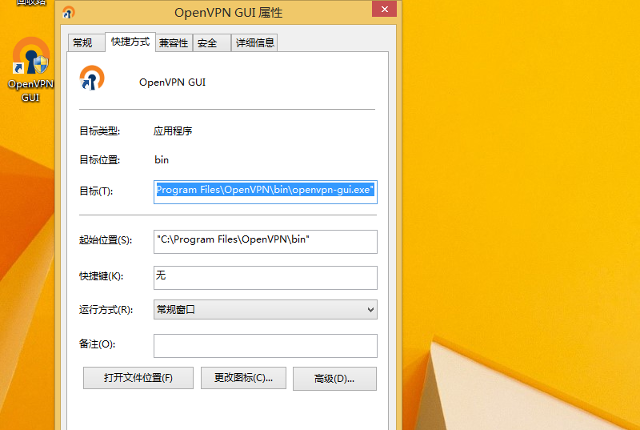Click the 打开文件位置(F) button
The width and height of the screenshot is (640, 430).
click(138, 378)
